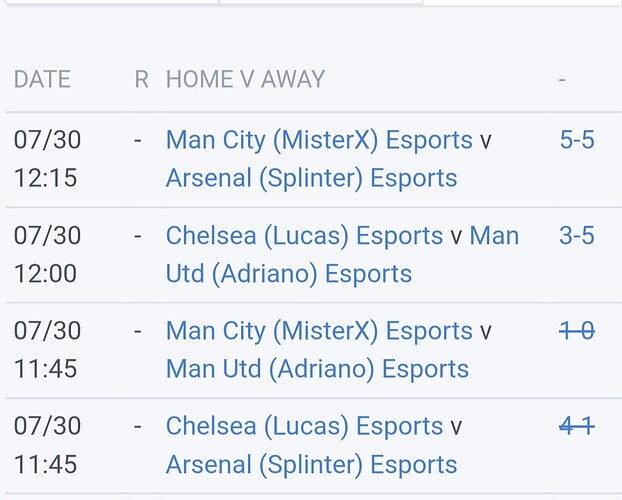Click Man City (MisterX) in the 1-0 match
Screen dimensions: 622x500
click(x=318, y=331)
